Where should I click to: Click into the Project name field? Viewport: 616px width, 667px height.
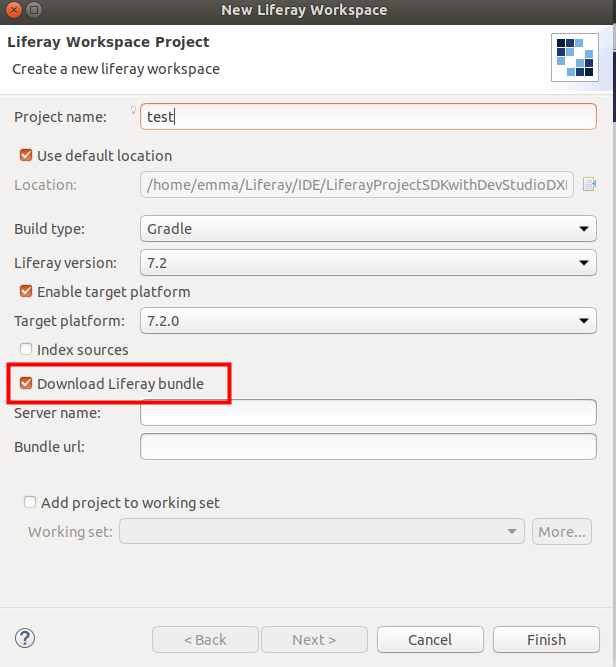tap(368, 117)
